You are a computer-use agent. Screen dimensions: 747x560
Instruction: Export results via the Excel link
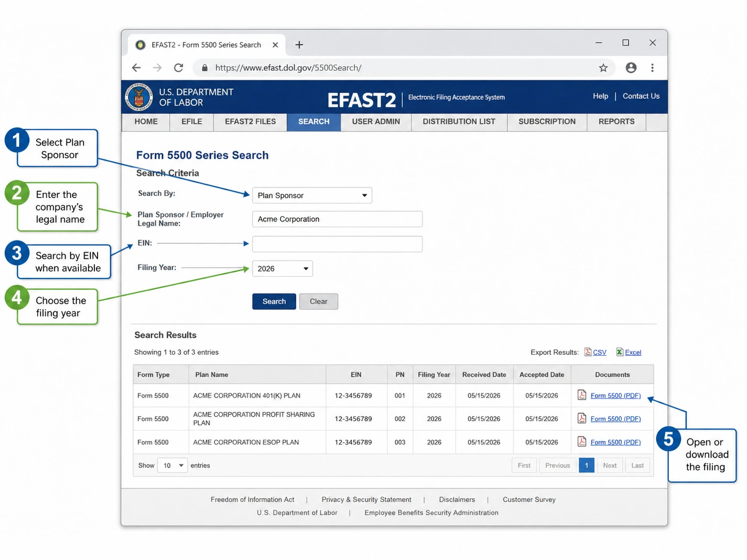633,352
